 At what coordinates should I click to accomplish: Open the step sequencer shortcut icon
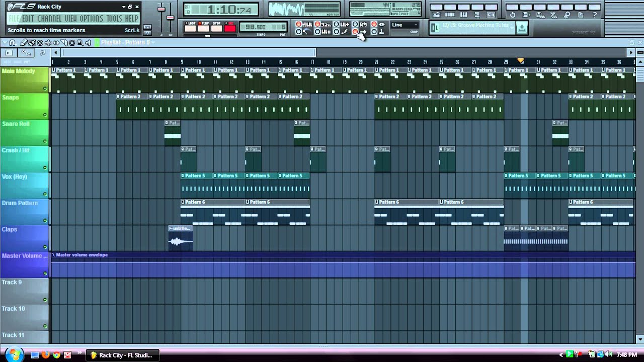point(450,15)
